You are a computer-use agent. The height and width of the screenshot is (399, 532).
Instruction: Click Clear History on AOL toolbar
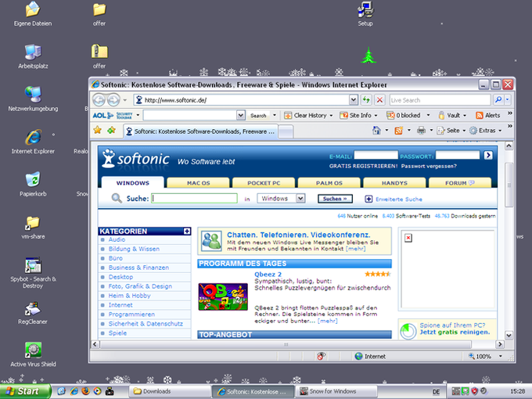(308, 115)
